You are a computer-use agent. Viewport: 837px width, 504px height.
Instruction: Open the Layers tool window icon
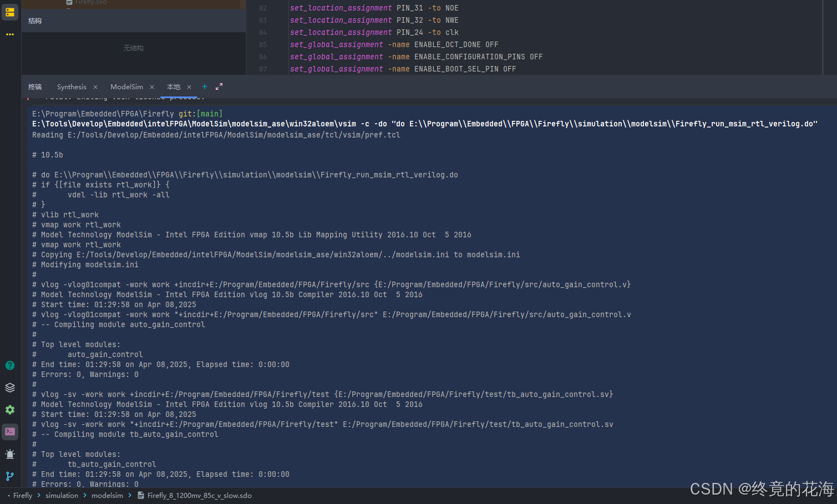click(10, 388)
